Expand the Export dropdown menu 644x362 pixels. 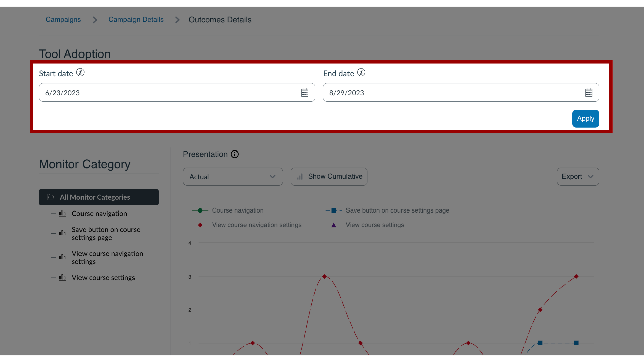pos(577,176)
